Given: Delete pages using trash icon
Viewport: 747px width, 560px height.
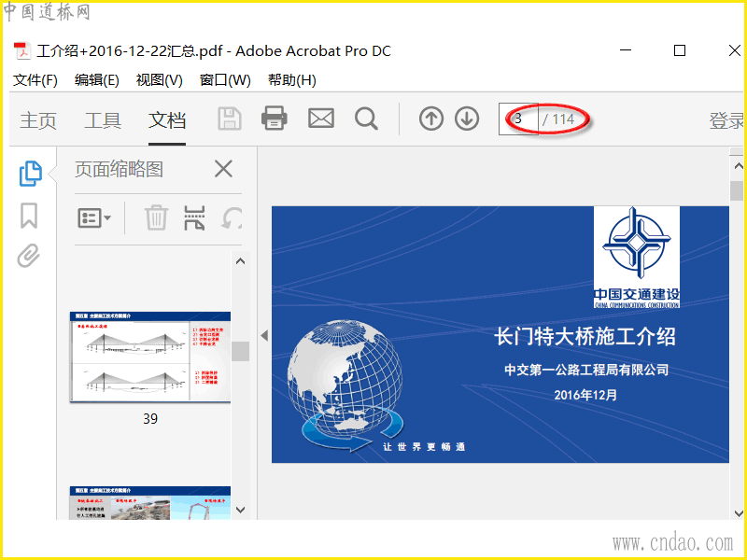Looking at the screenshot, I should (156, 218).
